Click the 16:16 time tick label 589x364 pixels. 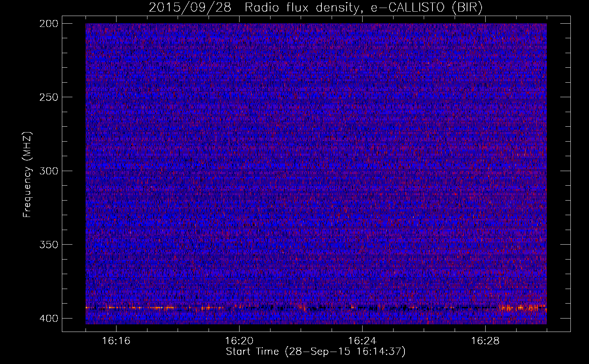tap(116, 341)
